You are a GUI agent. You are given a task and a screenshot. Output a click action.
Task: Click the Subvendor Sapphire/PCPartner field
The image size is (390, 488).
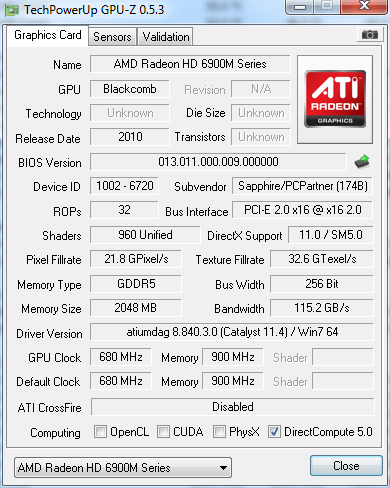click(x=302, y=186)
